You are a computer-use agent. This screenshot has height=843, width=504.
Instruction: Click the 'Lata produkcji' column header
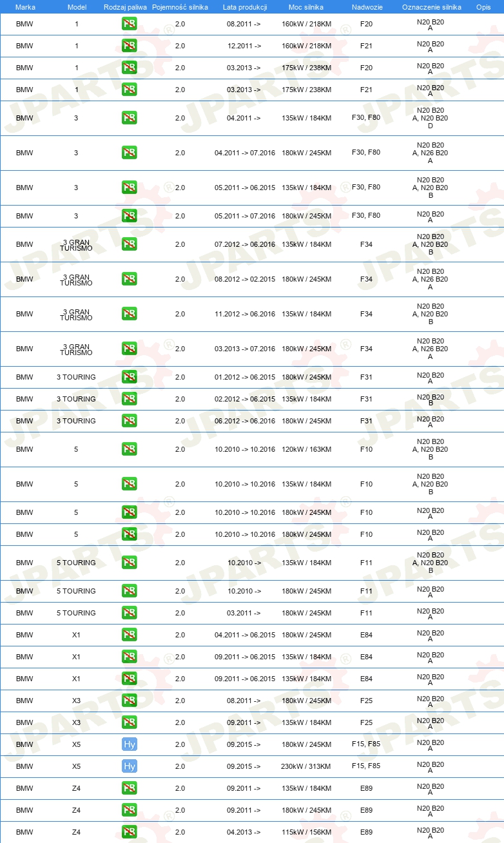click(245, 7)
